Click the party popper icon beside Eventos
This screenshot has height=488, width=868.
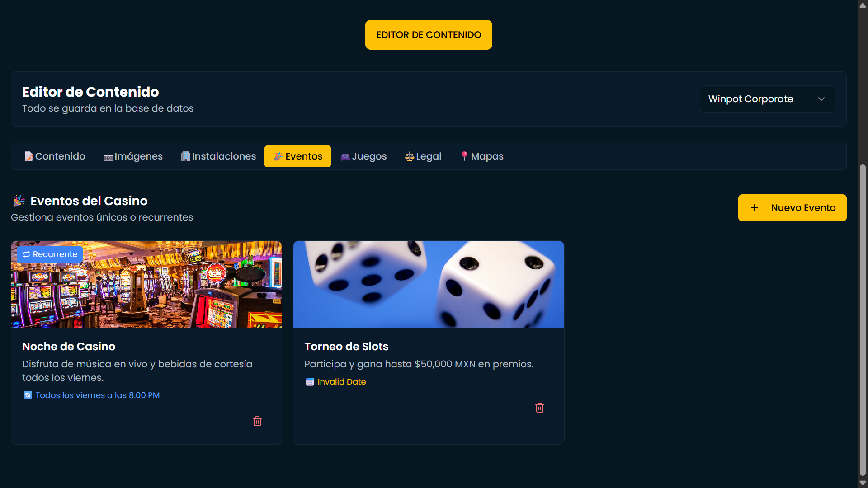click(278, 156)
